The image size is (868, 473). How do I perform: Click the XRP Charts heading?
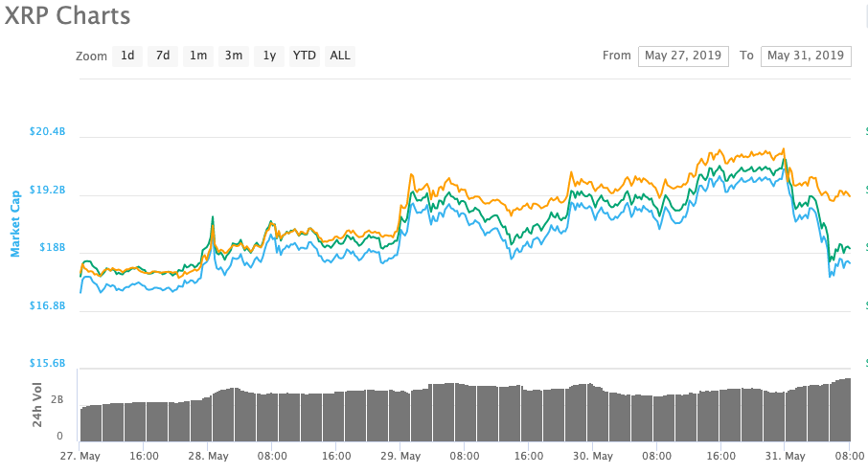67,15
